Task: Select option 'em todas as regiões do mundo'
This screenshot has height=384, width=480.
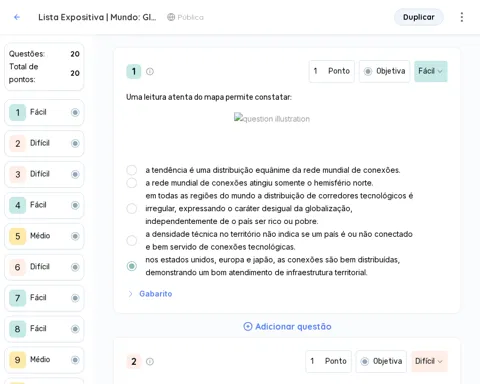Action: pos(132,209)
